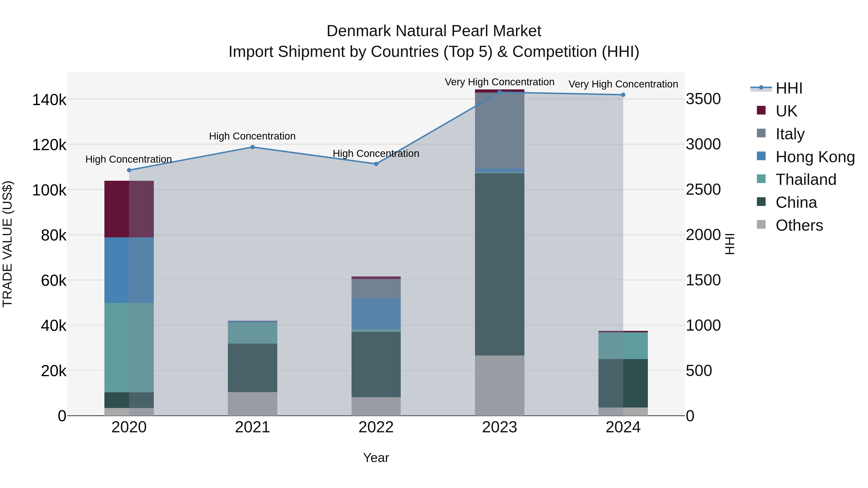Viewport: 868px width, 488px height.
Task: Click the Italy segment of 2022 bar
Action: tap(376, 289)
